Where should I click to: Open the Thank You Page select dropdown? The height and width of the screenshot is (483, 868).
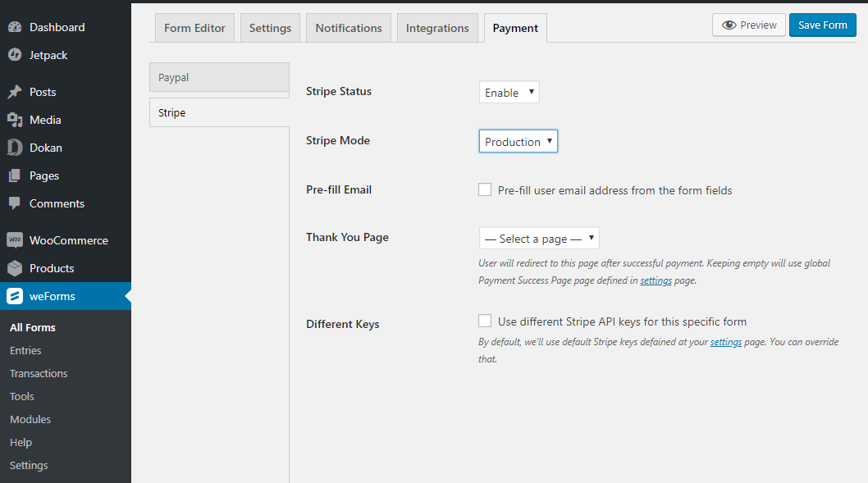[x=539, y=238]
